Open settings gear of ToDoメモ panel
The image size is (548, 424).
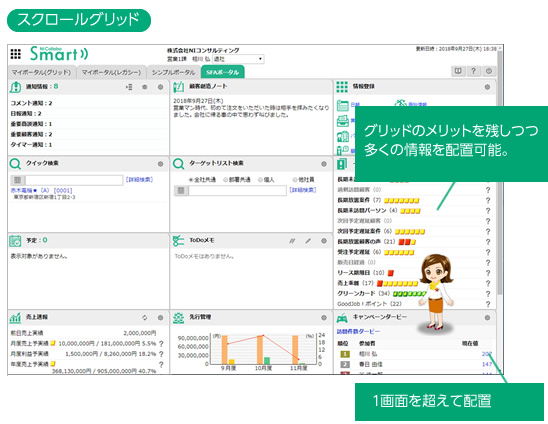coord(324,240)
